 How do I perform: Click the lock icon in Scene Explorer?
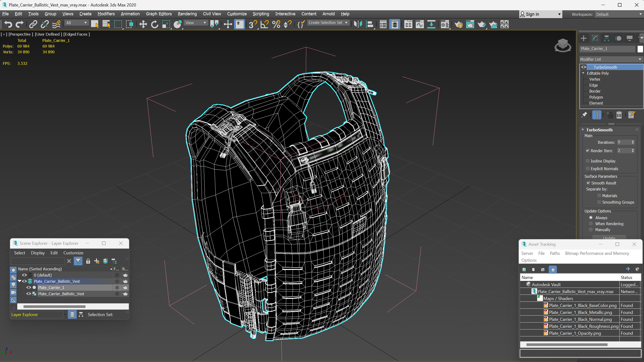88,261
